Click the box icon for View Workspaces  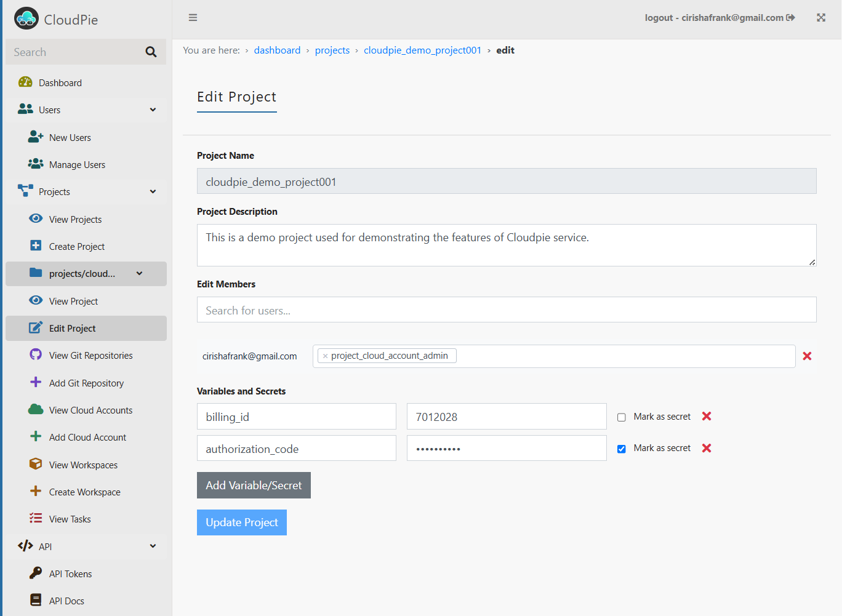[36, 464]
